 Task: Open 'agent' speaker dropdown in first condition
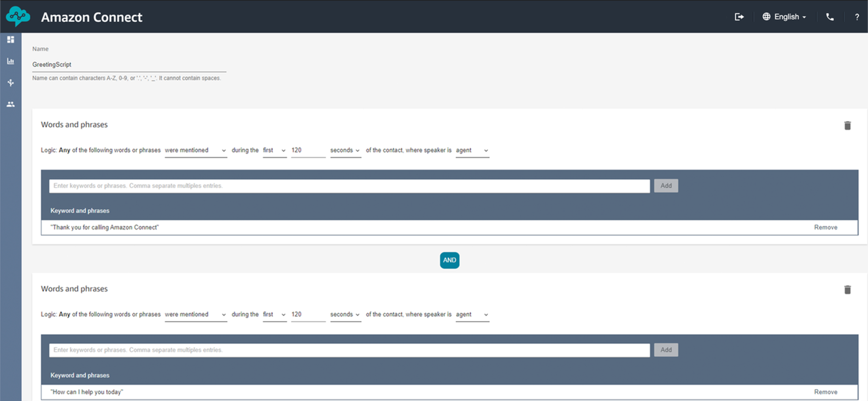click(473, 151)
